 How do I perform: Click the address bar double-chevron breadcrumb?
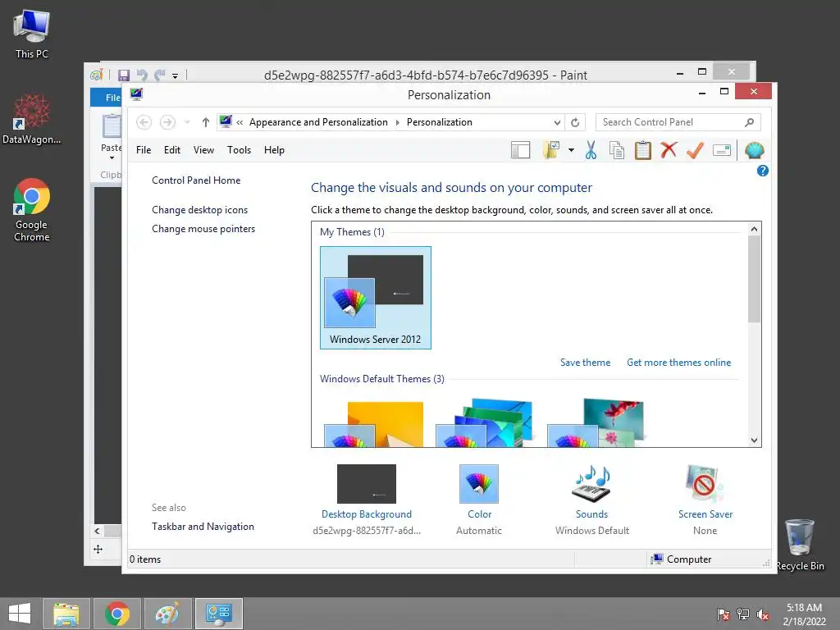pos(240,123)
